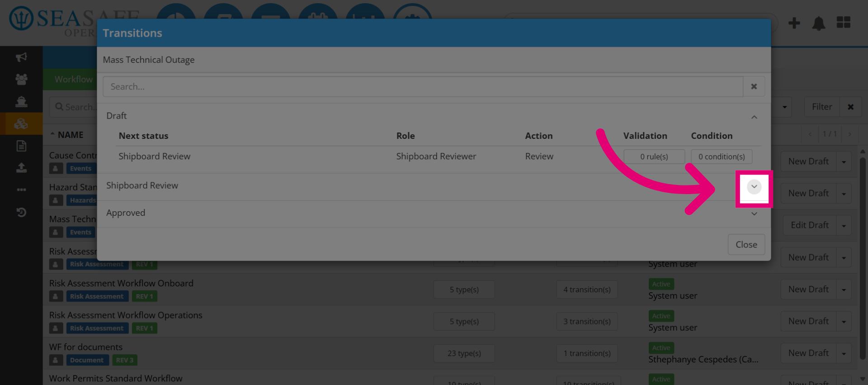The height and width of the screenshot is (385, 868).
Task: Click the REV 3 badge under WF for documents
Action: [x=125, y=360]
